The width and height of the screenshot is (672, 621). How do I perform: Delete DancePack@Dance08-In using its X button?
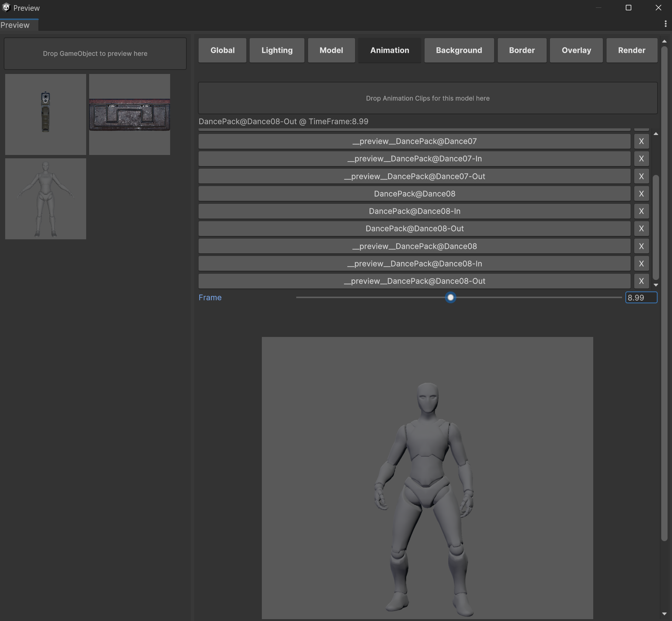[x=641, y=211]
